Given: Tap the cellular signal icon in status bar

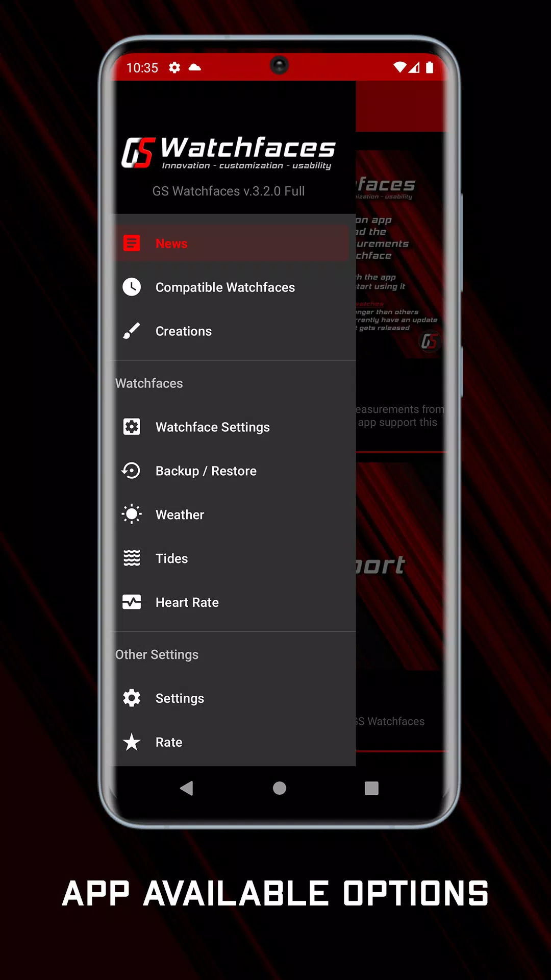Looking at the screenshot, I should pyautogui.click(x=414, y=67).
